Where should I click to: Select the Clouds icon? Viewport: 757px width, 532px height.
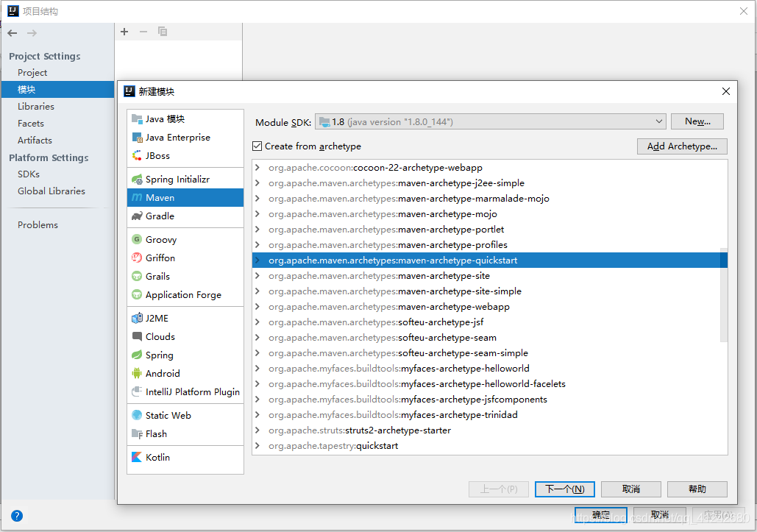tap(137, 336)
